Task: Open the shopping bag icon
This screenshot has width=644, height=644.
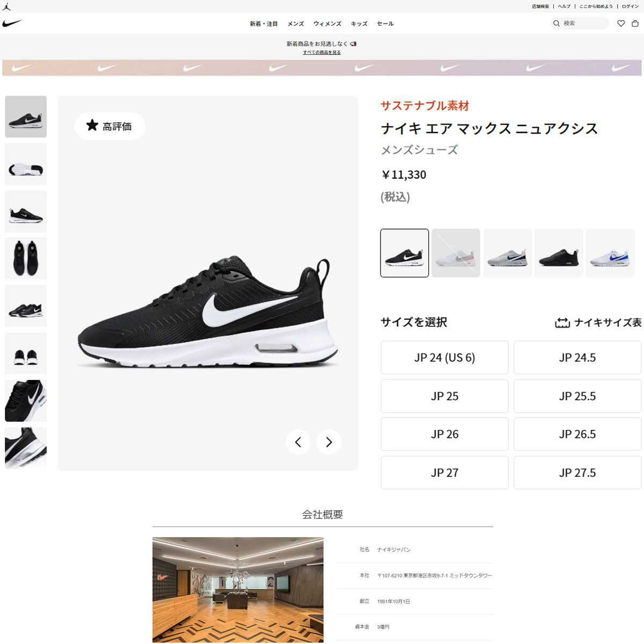Action: [635, 24]
